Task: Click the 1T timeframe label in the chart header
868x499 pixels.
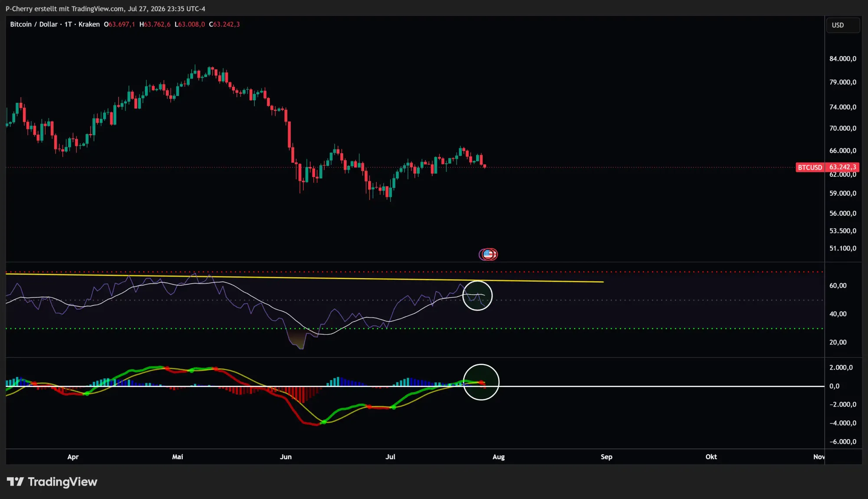Action: tap(68, 24)
